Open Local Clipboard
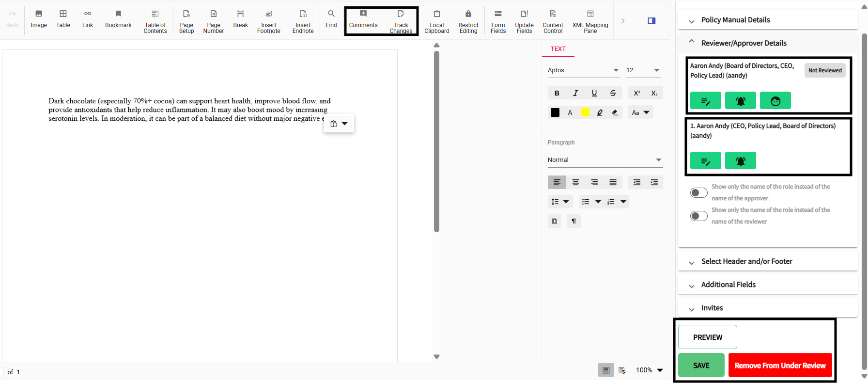Image resolution: width=868 pixels, height=383 pixels. click(x=437, y=21)
